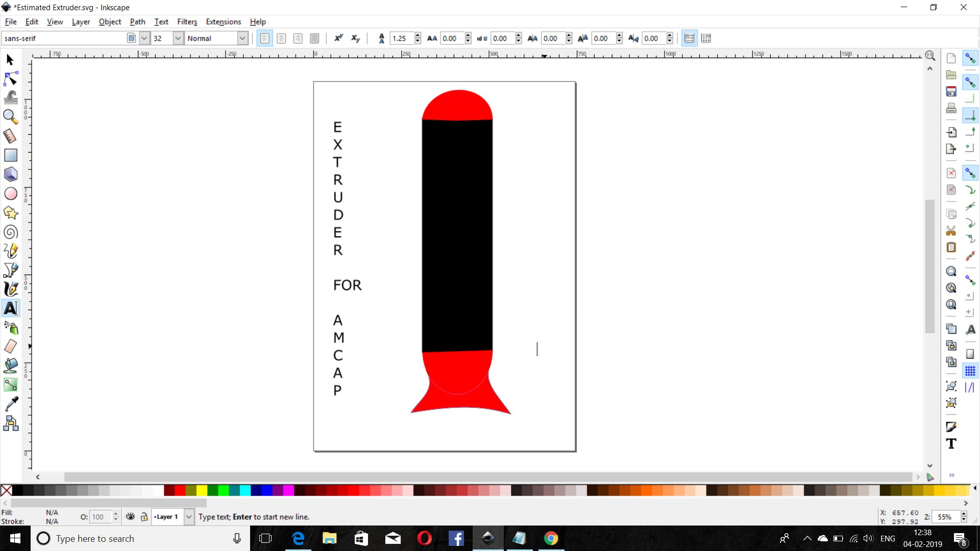Screen dimensions: 980x551
Task: Select the Node edit tool
Action: click(10, 79)
